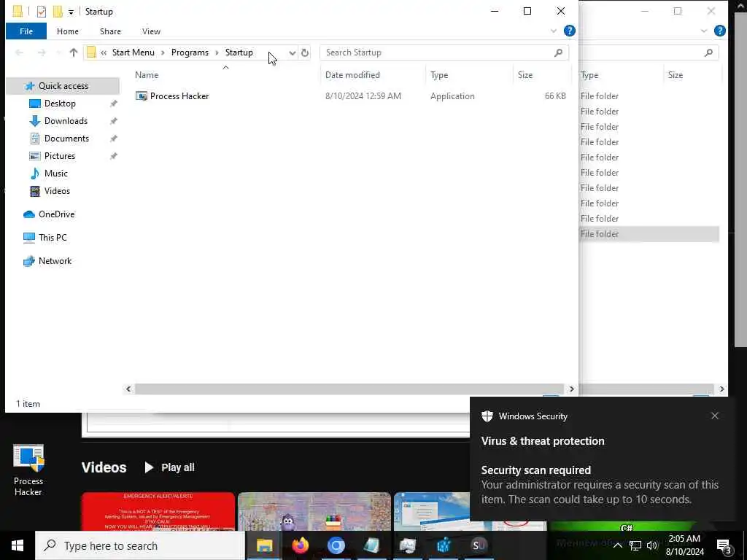Sort by Size column in background window
747x560 pixels.
click(675, 75)
